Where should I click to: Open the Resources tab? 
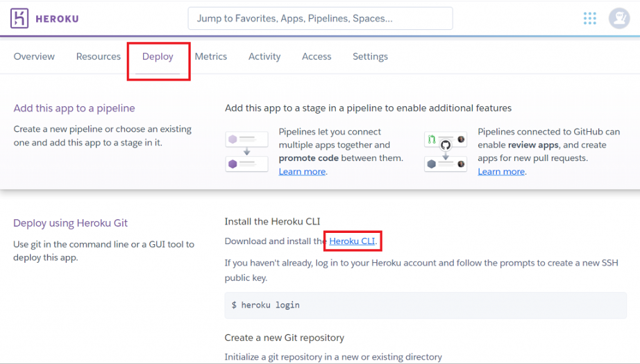[98, 56]
